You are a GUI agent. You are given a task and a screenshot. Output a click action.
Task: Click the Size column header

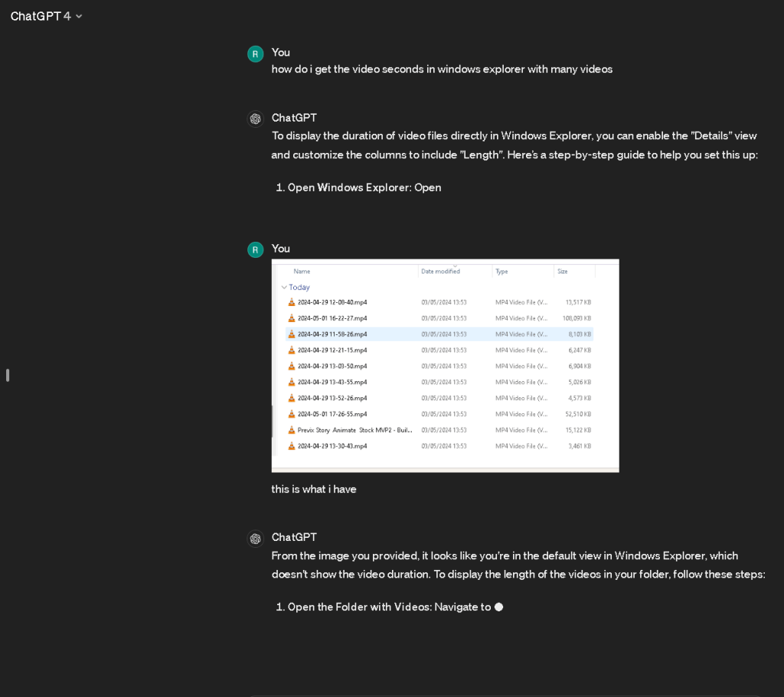tap(563, 272)
